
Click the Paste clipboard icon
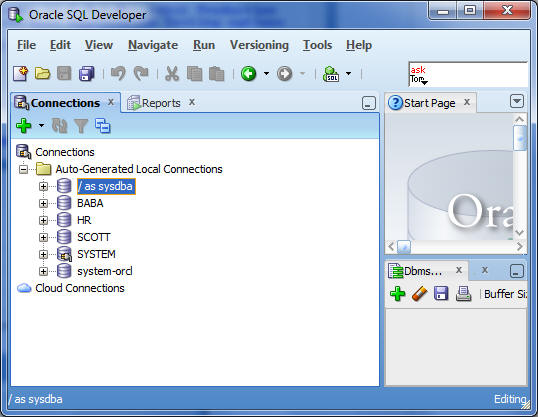click(217, 73)
